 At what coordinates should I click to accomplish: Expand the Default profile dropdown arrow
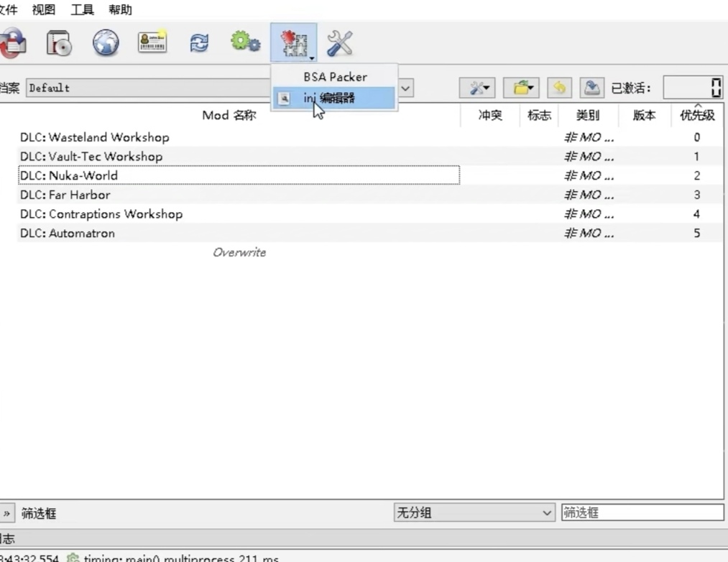(406, 88)
